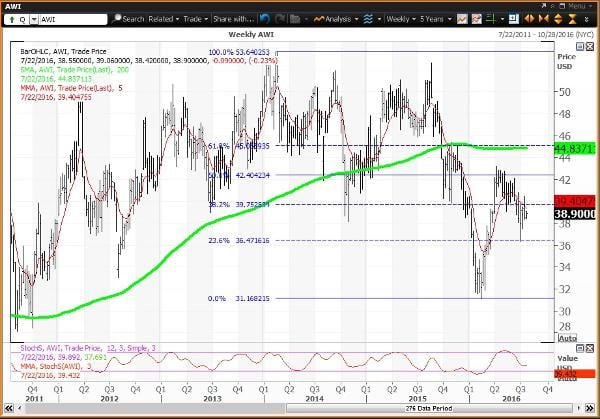Click the horizontal expand arrows icon
Viewport: 600px width, 419px height.
click(529, 19)
